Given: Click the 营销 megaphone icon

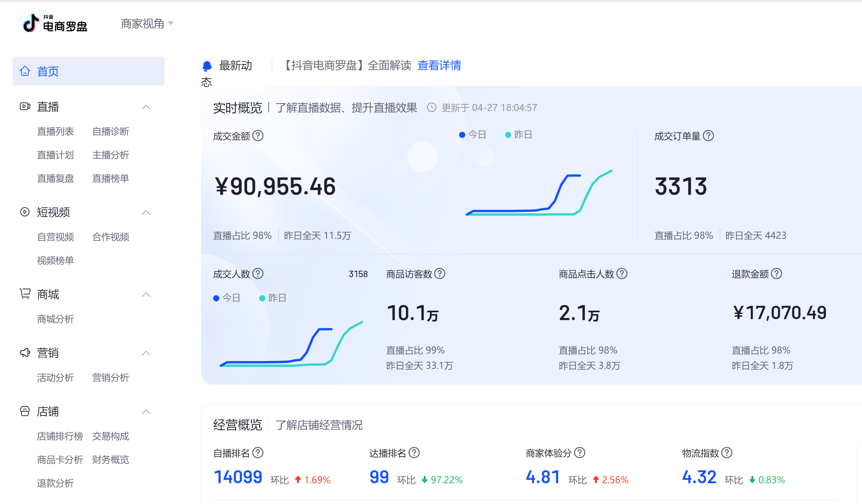Looking at the screenshot, I should pos(25,352).
